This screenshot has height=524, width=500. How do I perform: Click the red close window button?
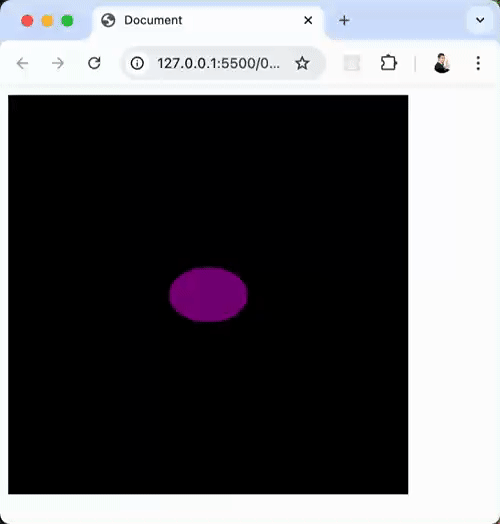(x=27, y=21)
